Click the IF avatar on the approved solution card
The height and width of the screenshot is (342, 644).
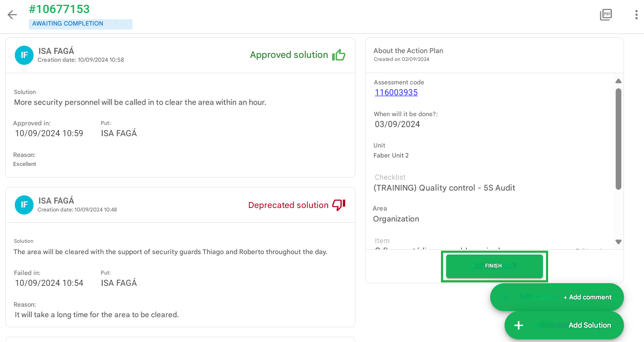click(24, 55)
